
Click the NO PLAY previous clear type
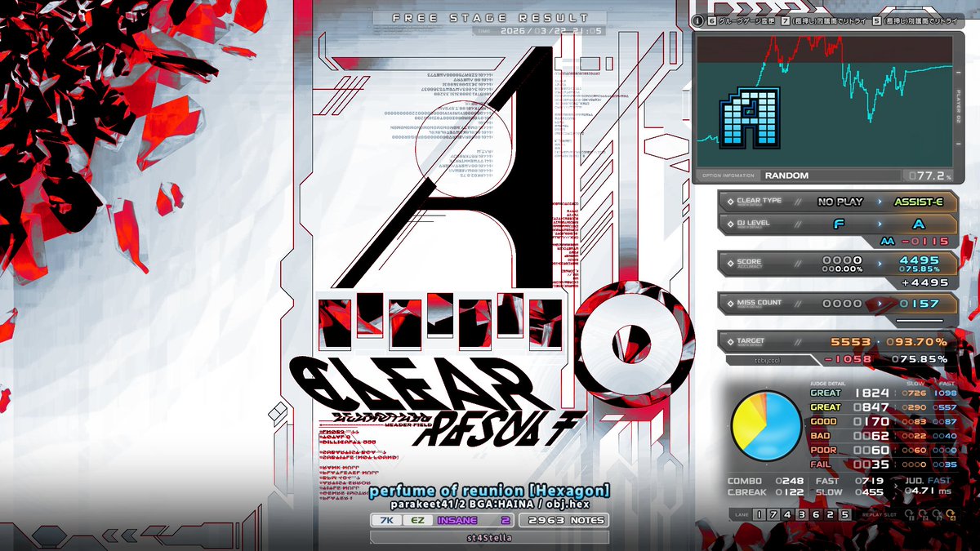tap(839, 202)
